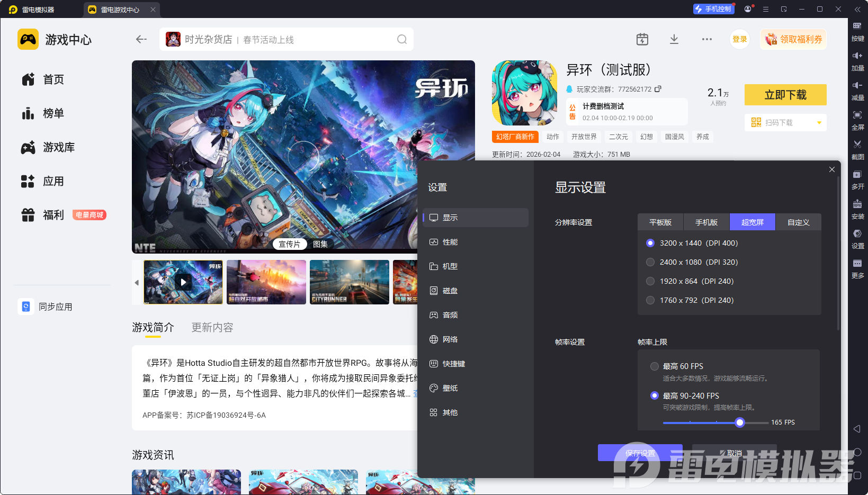
Task: Click 取消 to cancel settings
Action: (x=735, y=453)
